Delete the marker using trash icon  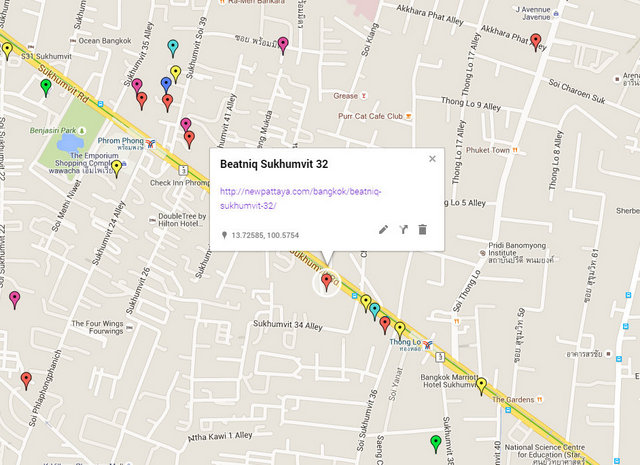point(422,229)
